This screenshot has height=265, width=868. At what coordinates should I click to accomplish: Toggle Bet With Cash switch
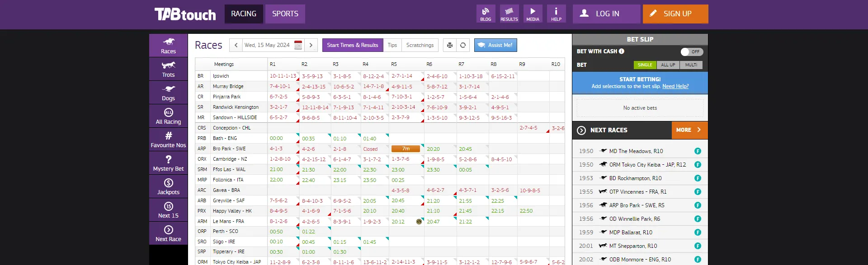pyautogui.click(x=692, y=51)
